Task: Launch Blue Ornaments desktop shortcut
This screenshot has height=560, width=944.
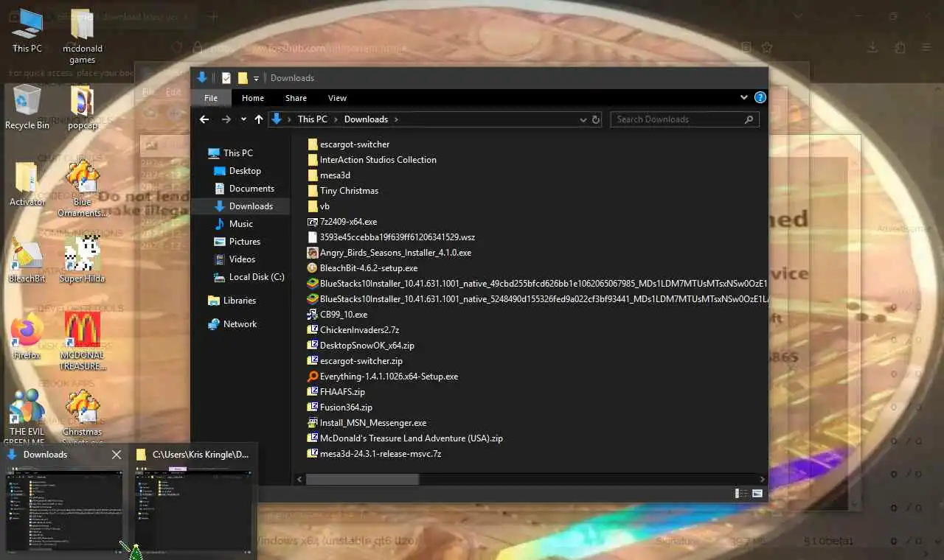Action: [x=82, y=189]
